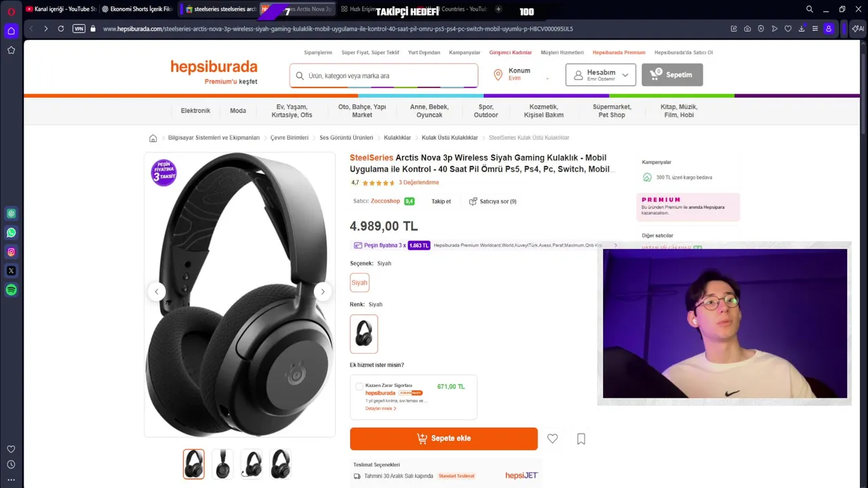Open the Sepetim shopping cart

click(672, 75)
